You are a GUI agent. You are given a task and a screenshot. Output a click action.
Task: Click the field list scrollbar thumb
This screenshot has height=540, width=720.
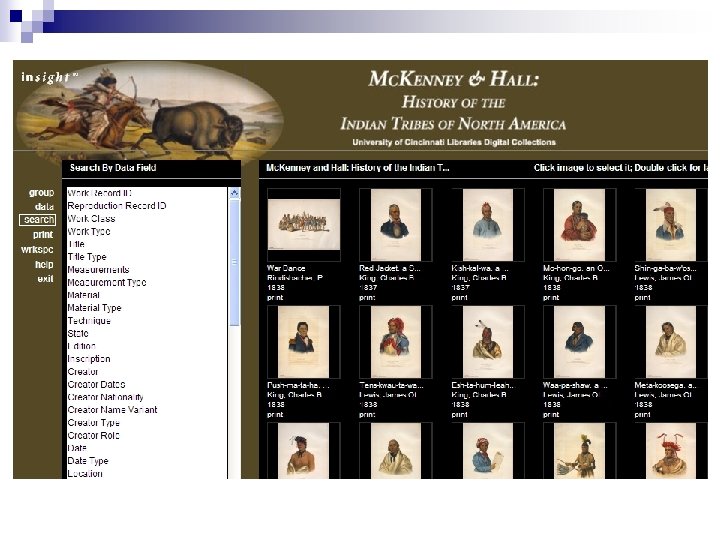pos(234,262)
